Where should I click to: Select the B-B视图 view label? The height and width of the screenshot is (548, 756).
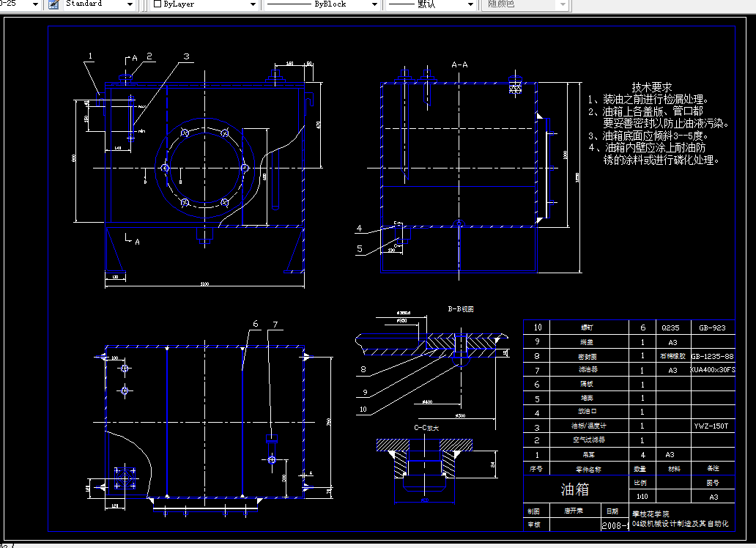click(461, 309)
